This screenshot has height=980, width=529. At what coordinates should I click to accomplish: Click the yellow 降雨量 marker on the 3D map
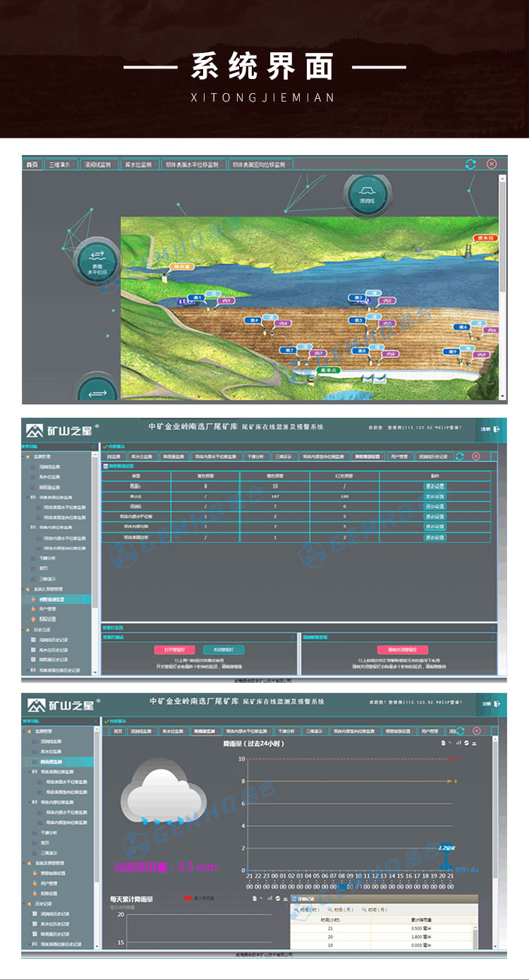(183, 267)
